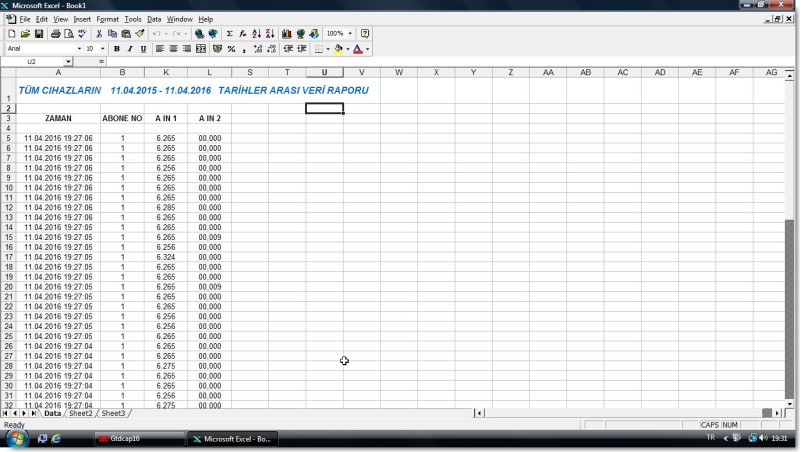
Task: Apply red Font Color A button
Action: coord(358,48)
